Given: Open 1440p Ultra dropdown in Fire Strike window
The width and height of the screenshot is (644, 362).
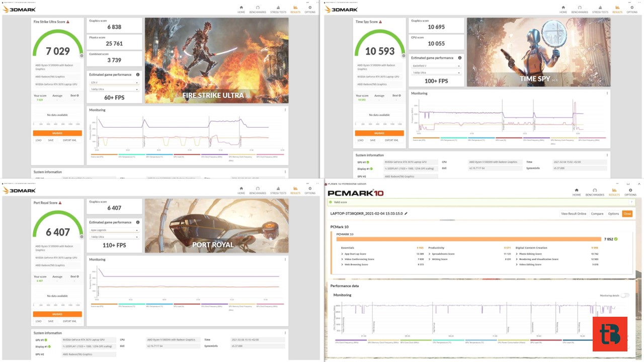Looking at the screenshot, I should point(114,89).
